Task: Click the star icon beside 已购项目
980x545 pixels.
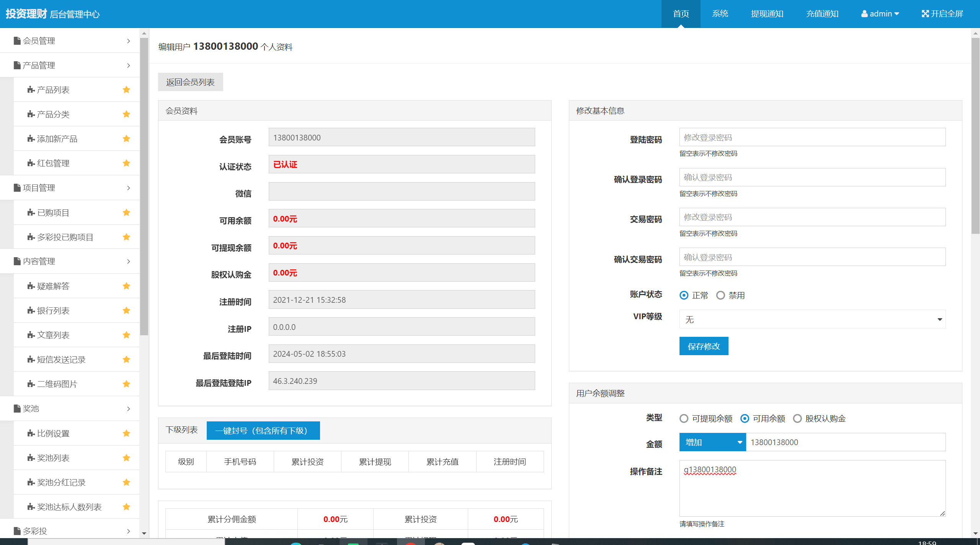Action: coord(126,212)
